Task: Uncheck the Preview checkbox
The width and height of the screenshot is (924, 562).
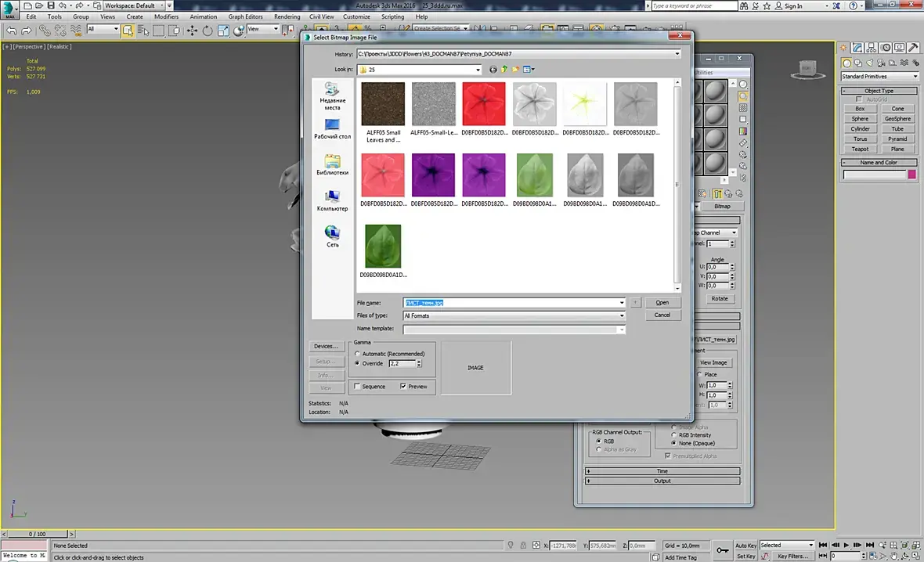Action: tap(403, 387)
